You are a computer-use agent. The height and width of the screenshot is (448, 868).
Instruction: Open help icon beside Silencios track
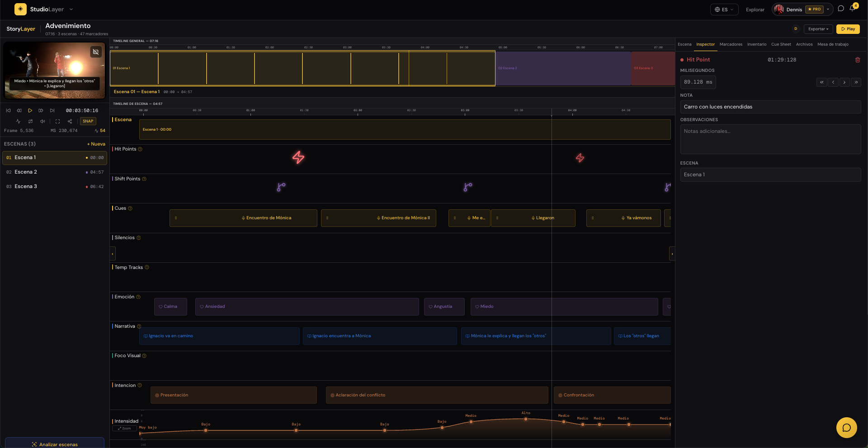pyautogui.click(x=139, y=238)
